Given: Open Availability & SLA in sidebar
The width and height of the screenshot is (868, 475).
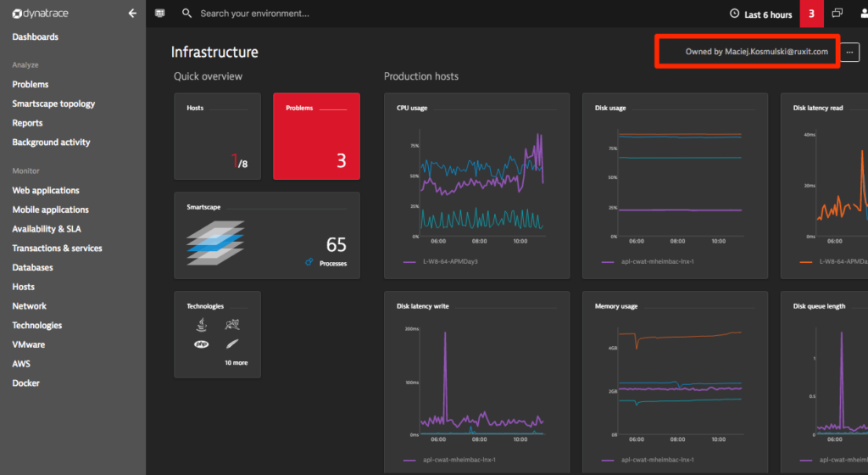Looking at the screenshot, I should [47, 229].
